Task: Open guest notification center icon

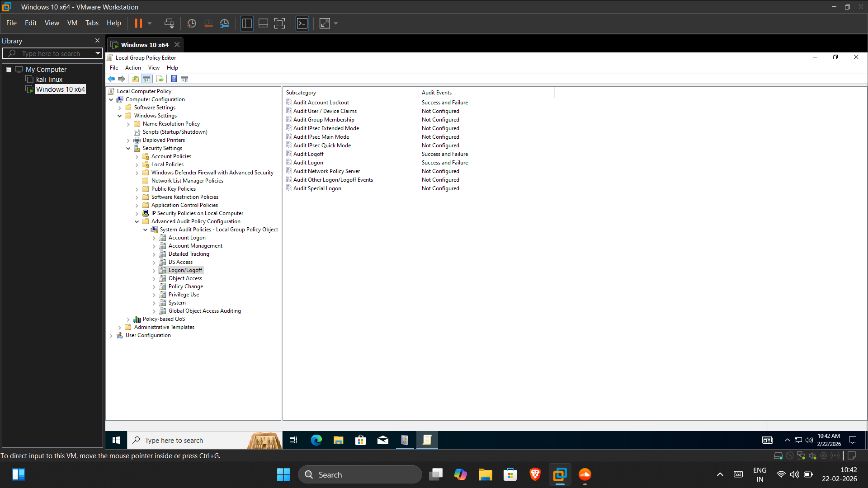Action: click(x=853, y=440)
